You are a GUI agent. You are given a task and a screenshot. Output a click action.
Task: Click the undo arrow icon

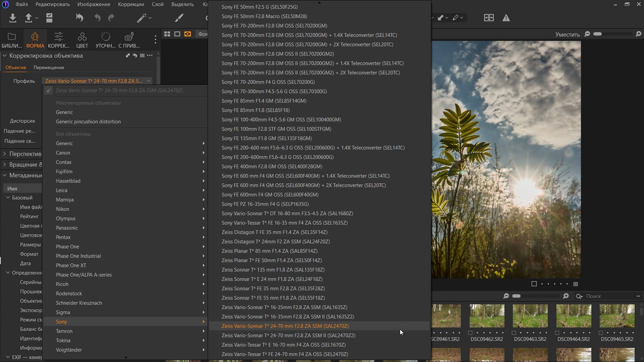(97, 18)
